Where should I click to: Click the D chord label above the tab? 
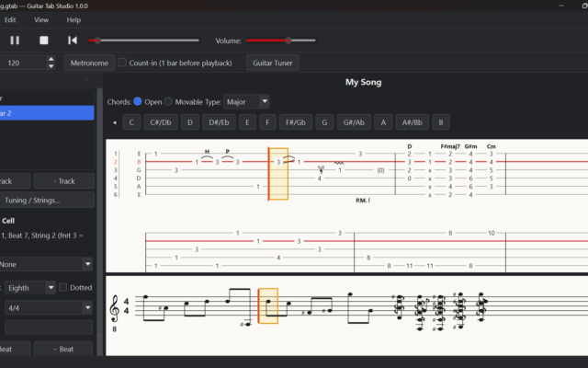[410, 146]
